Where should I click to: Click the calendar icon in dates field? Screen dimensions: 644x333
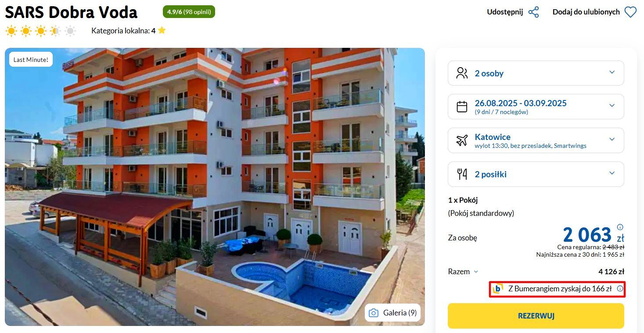[462, 107]
